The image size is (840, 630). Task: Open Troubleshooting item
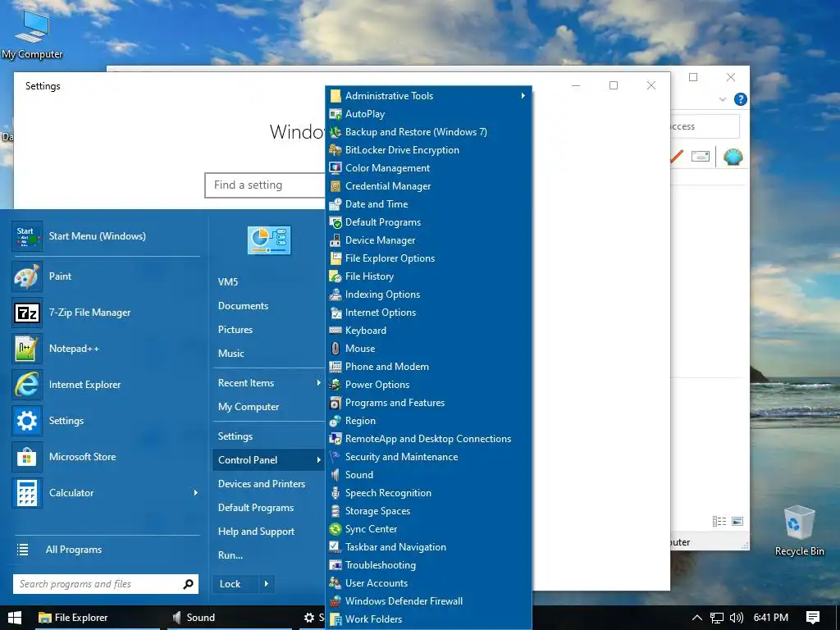click(x=428, y=565)
